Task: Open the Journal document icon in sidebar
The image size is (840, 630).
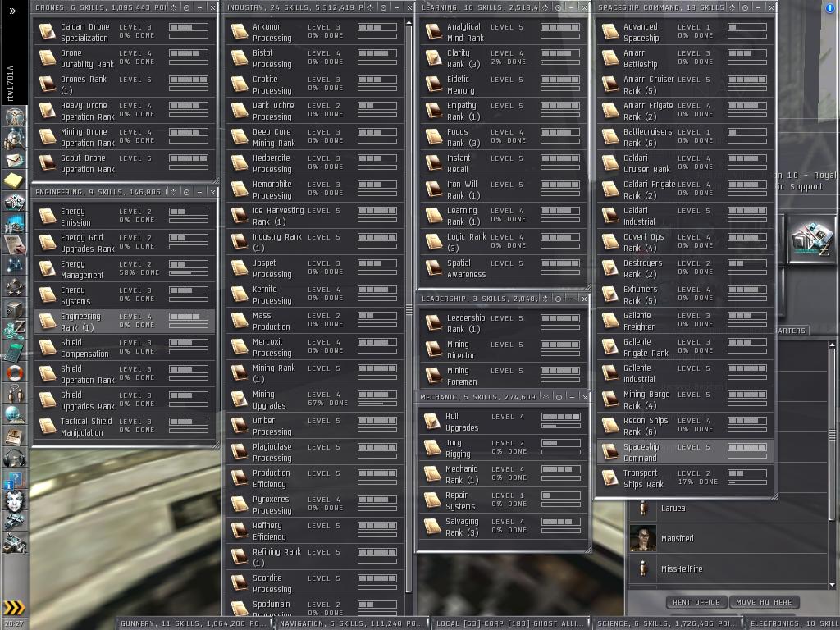Action: point(14,244)
